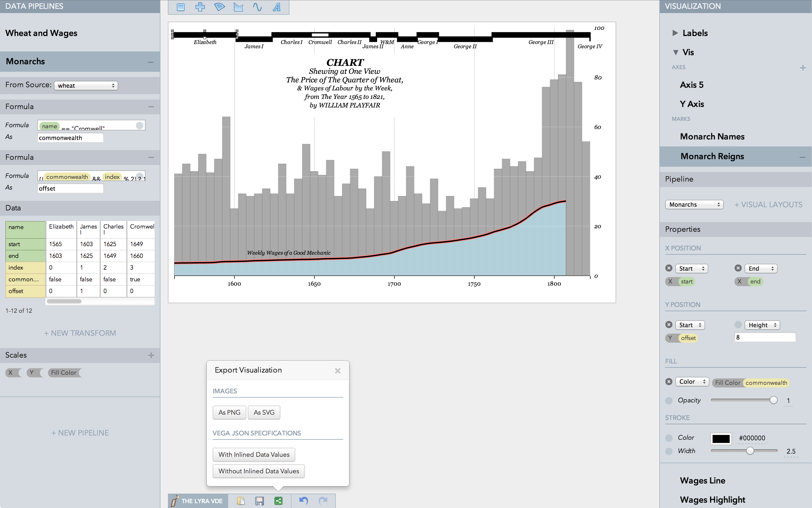The height and width of the screenshot is (508, 812).
Task: Click the Monarch Names mark item
Action: (713, 136)
